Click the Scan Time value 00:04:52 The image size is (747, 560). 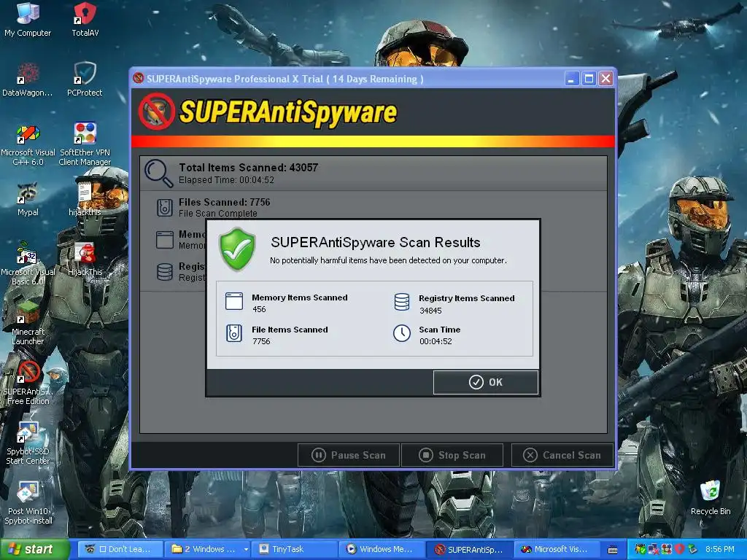point(436,341)
